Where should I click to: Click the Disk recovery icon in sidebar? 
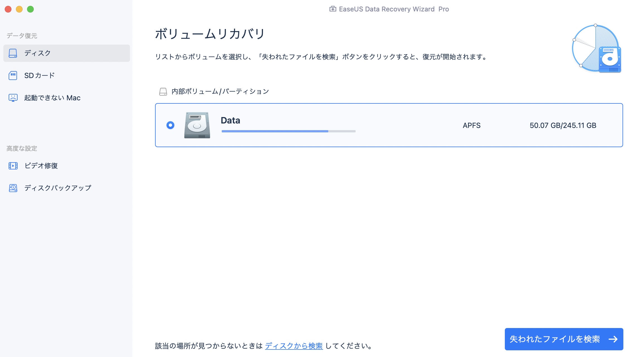[x=13, y=52]
